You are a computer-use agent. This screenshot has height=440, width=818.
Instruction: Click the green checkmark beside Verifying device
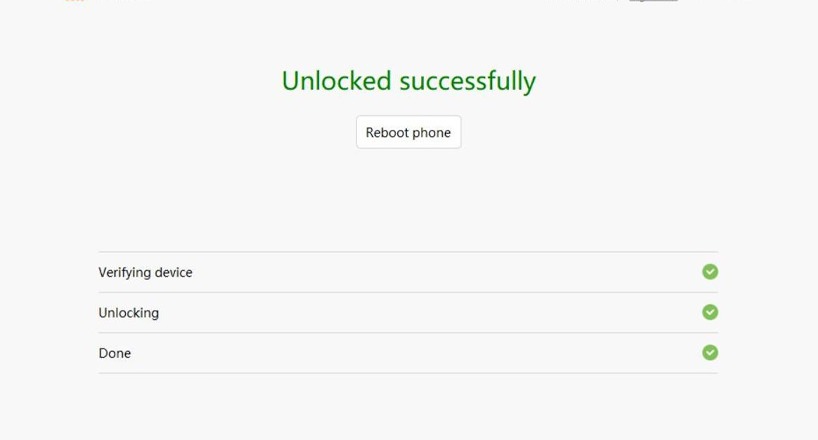[x=710, y=272]
